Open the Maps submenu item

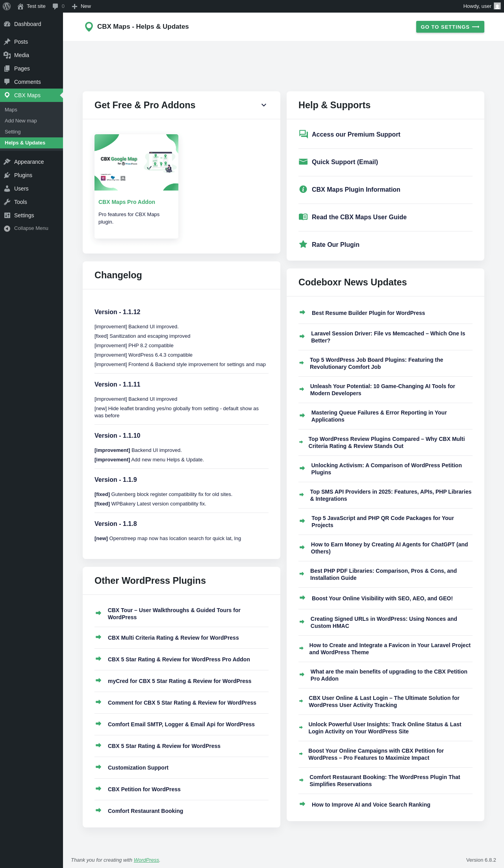pyautogui.click(x=11, y=110)
